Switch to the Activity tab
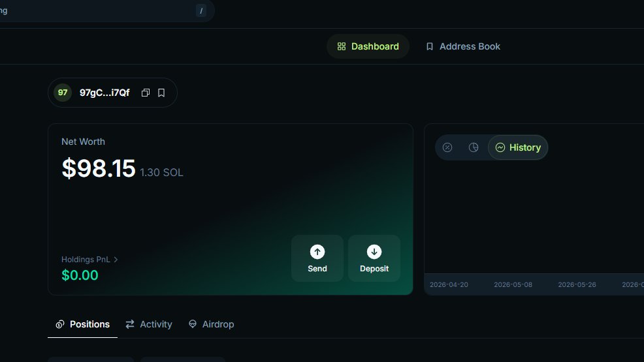Screen dimensions: 644x362 coord(149,324)
